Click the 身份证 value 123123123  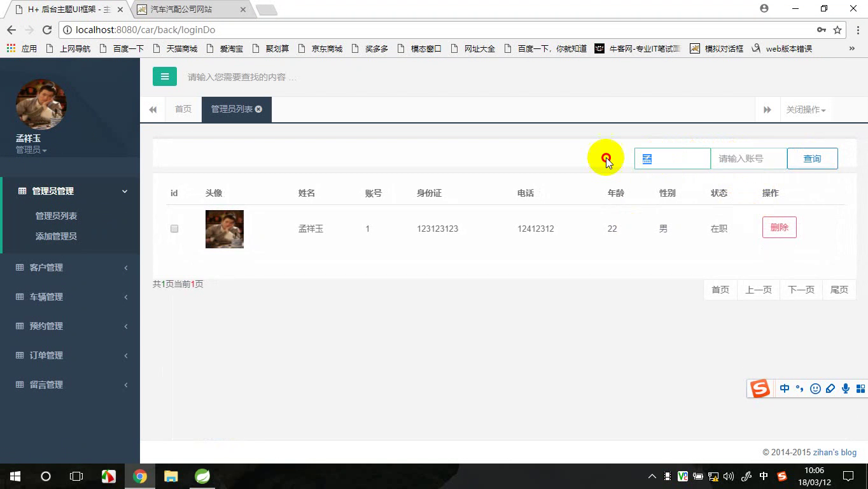click(x=438, y=229)
